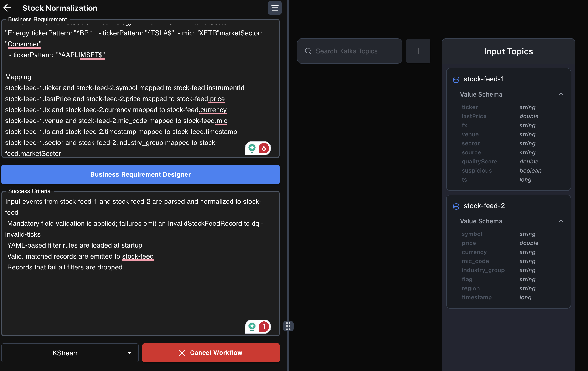Click the back arrow icon
This screenshot has width=588, height=371.
coord(7,8)
